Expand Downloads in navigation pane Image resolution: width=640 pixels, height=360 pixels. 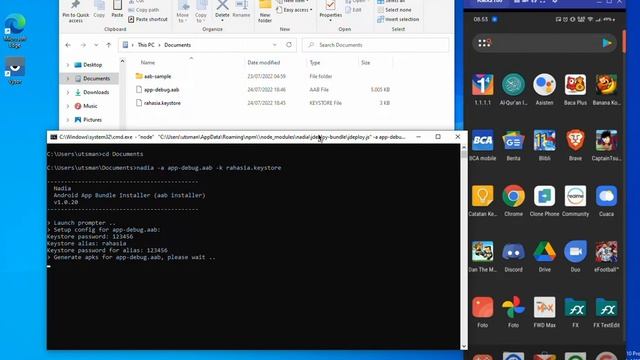coord(68,92)
